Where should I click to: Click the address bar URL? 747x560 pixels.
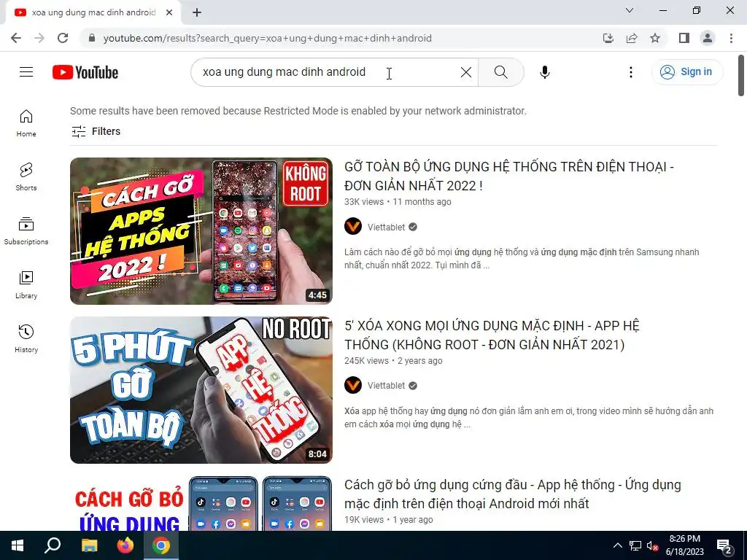(267, 38)
